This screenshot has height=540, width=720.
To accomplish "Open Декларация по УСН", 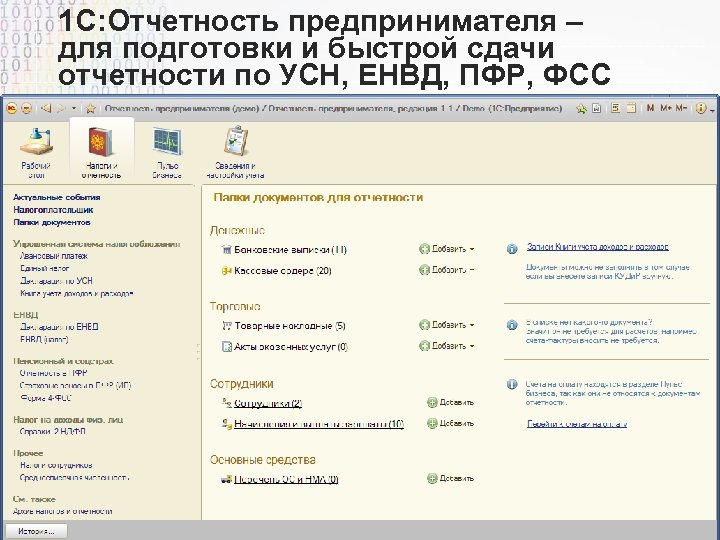I will coord(56,281).
